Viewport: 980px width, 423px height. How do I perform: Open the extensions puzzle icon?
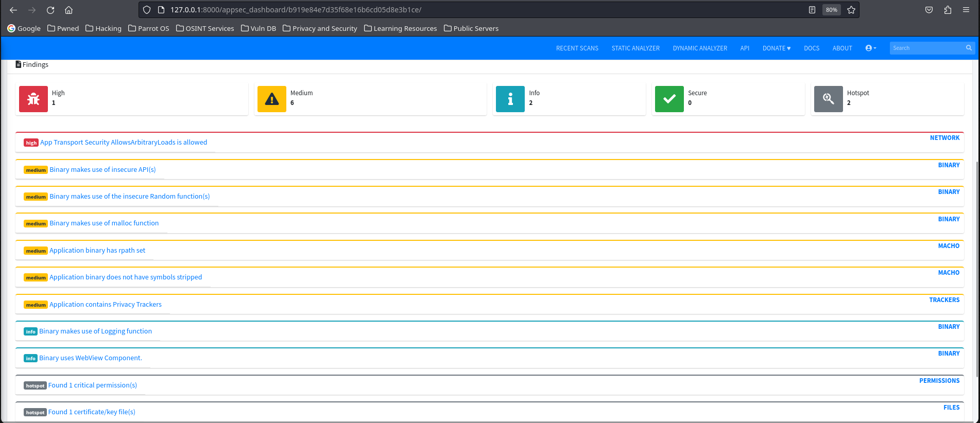click(x=948, y=10)
